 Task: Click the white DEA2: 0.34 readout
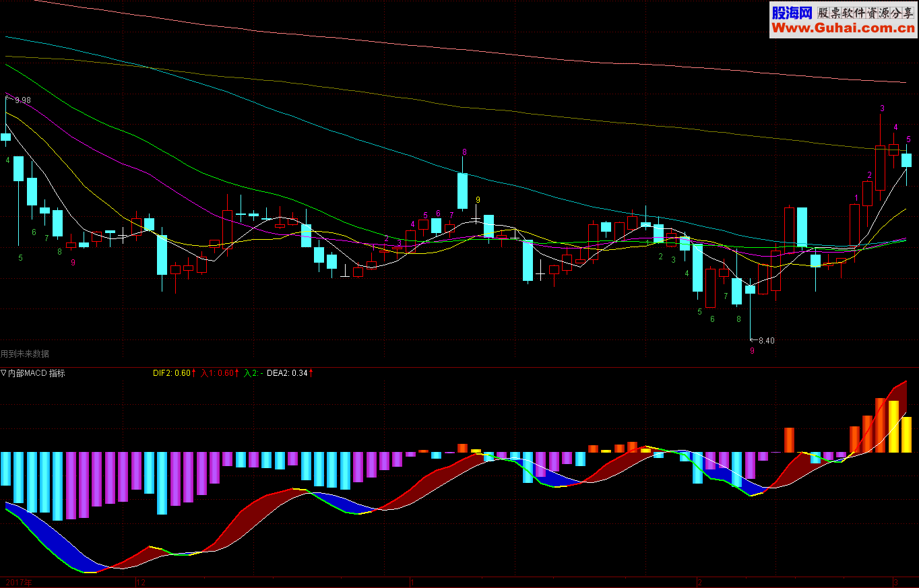pos(287,373)
